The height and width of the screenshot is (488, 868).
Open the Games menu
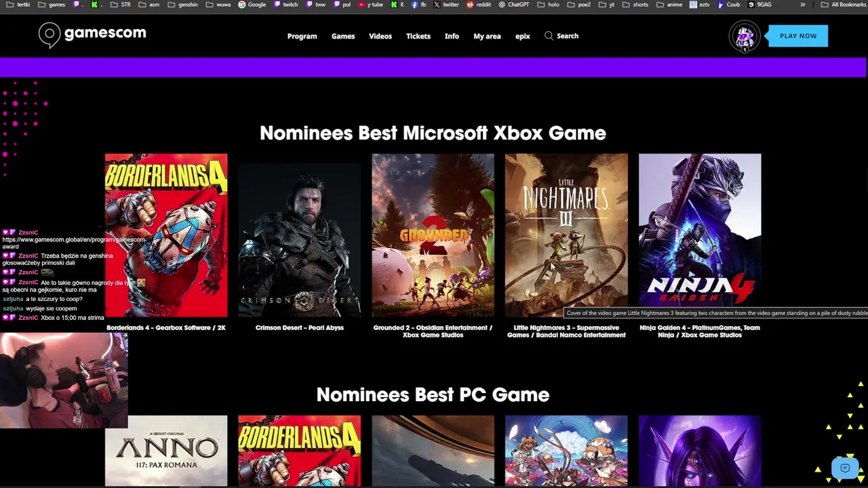tap(343, 36)
